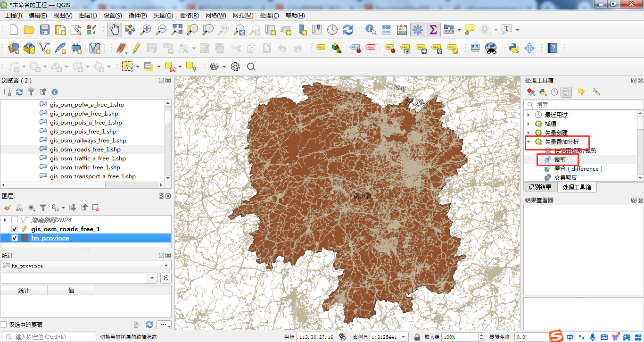Open the MetaSearch globe with binoculars icon
Viewport: 644px width, 342px height.
[x=491, y=48]
